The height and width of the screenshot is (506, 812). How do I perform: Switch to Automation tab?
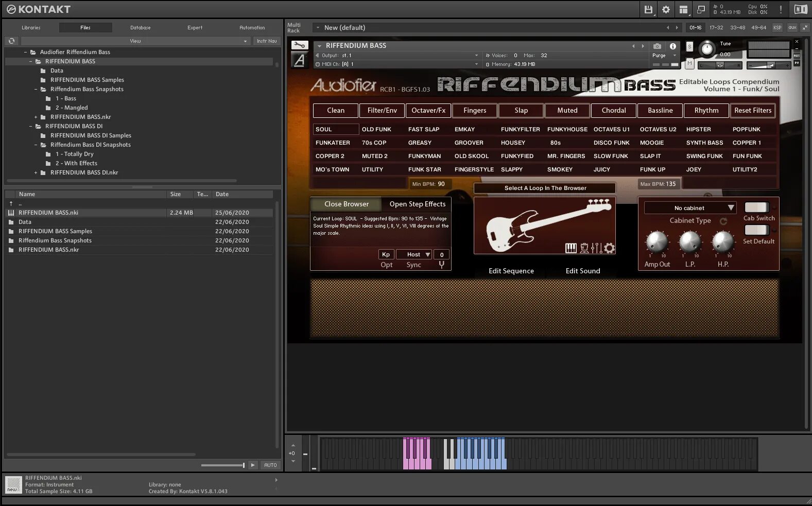click(252, 28)
